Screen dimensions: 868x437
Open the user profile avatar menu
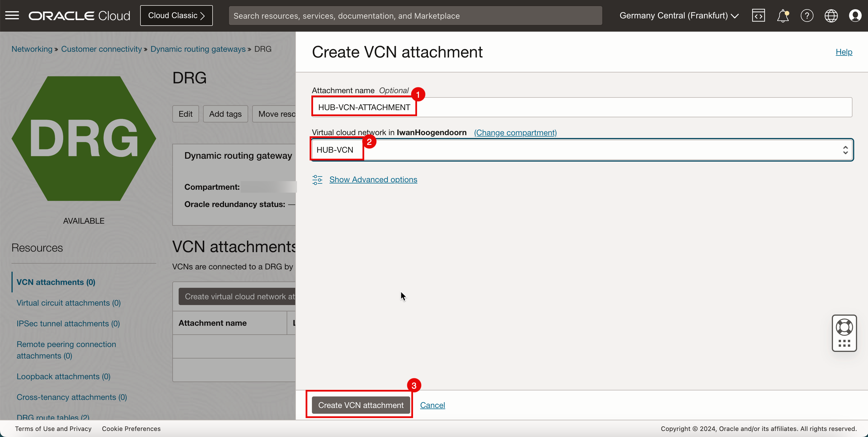(855, 16)
